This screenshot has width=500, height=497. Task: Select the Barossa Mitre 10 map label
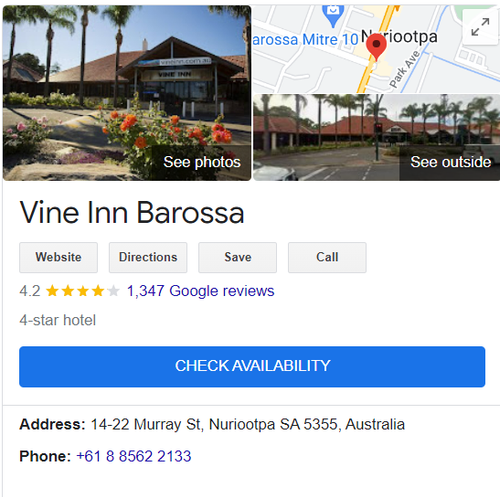[305, 40]
